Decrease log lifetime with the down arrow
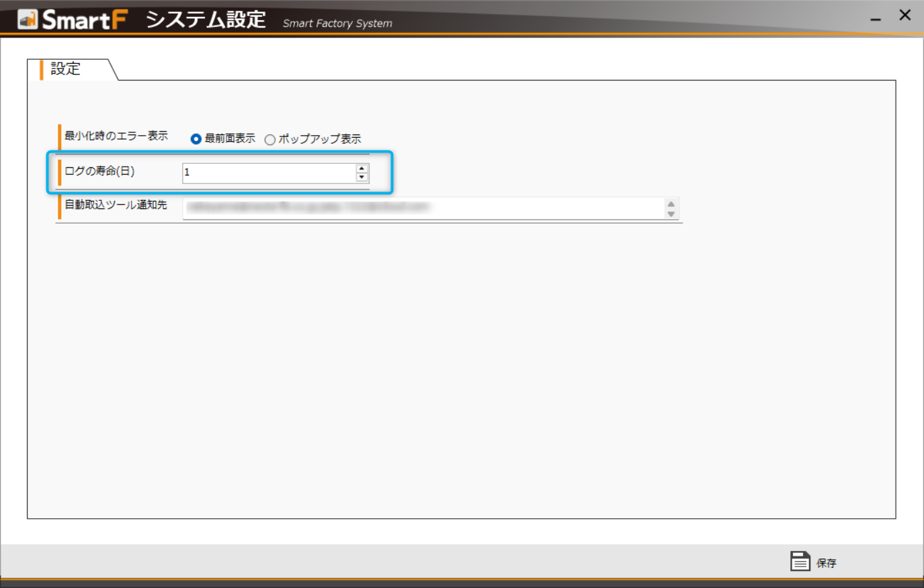 [x=362, y=177]
